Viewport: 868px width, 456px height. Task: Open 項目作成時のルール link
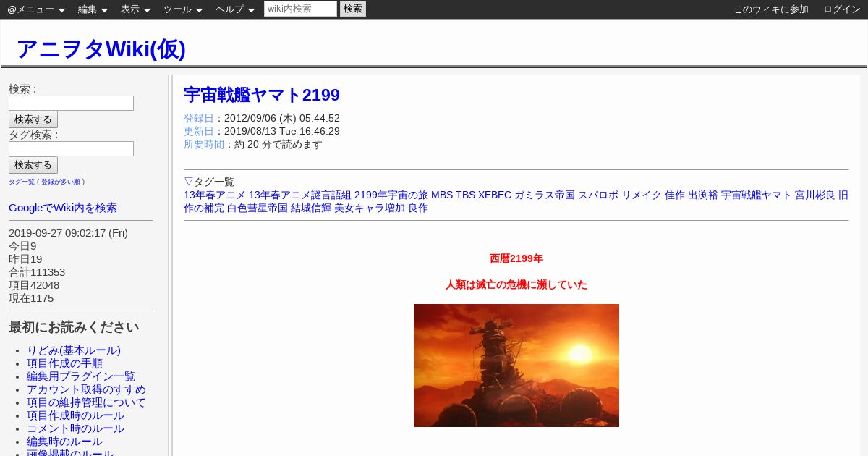pyautogui.click(x=75, y=415)
